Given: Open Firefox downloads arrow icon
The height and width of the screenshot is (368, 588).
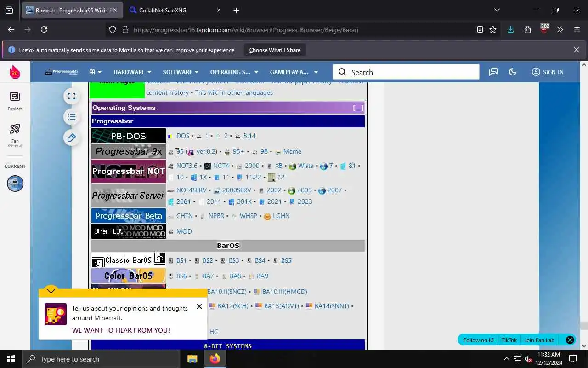Looking at the screenshot, I should (510, 29).
